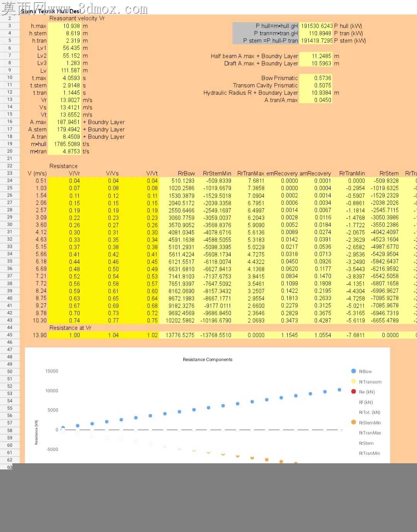Screen dimensions: 417x532
Task: Click the Resistance Components chart title
Action: pyautogui.click(x=208, y=359)
